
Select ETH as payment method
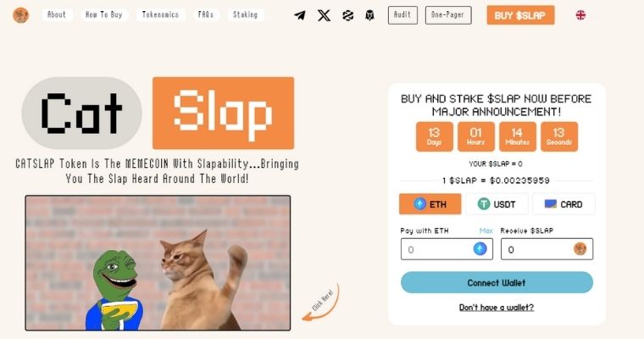(x=430, y=203)
